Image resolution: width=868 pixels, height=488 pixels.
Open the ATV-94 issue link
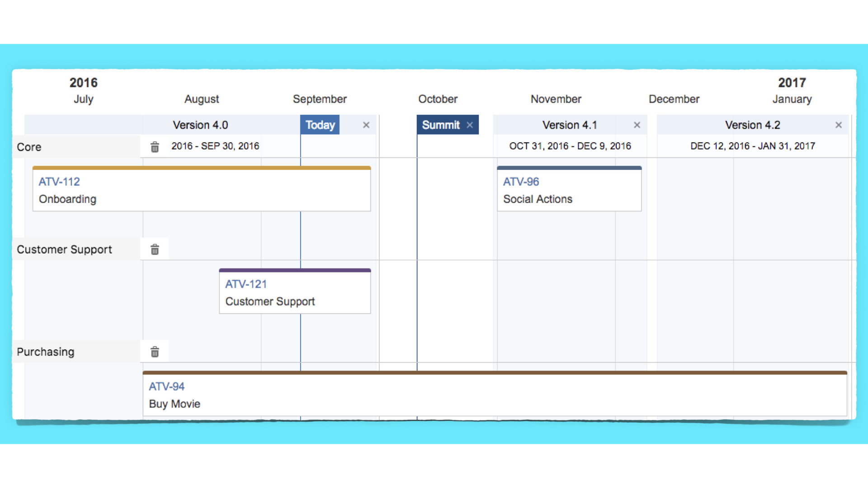coord(166,387)
